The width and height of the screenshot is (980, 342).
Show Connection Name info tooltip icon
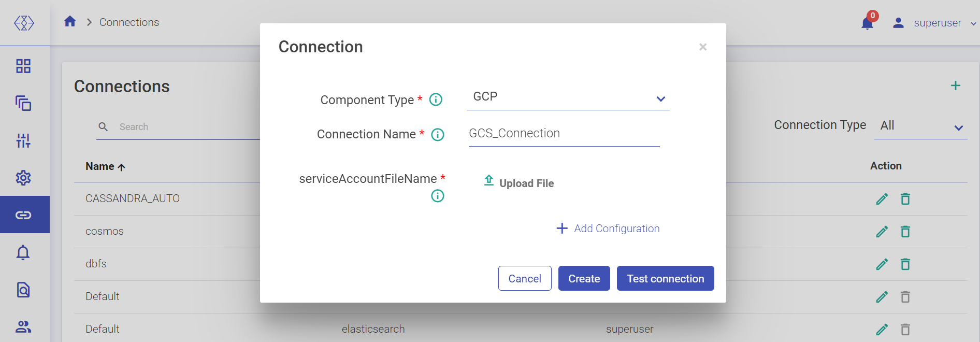pos(438,135)
